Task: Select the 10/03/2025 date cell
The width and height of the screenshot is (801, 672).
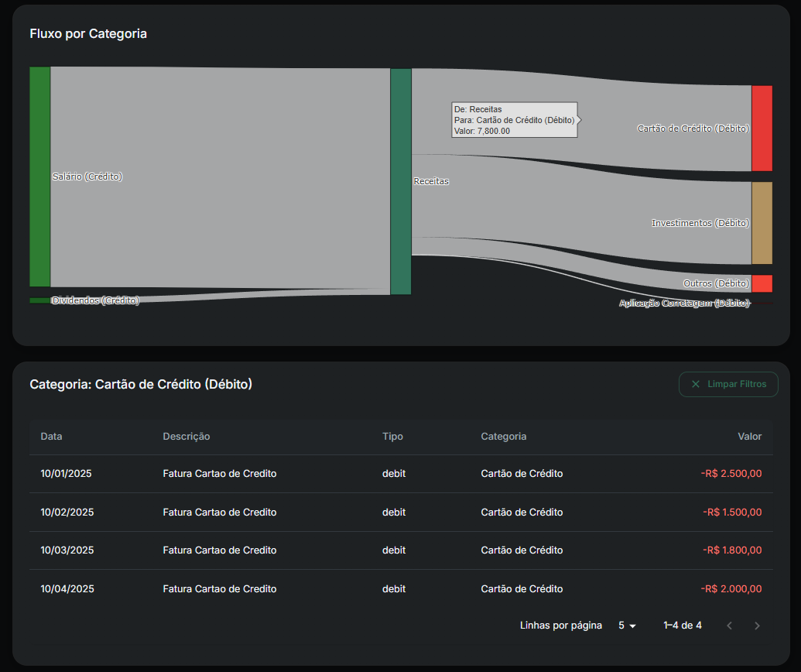Action: (67, 550)
